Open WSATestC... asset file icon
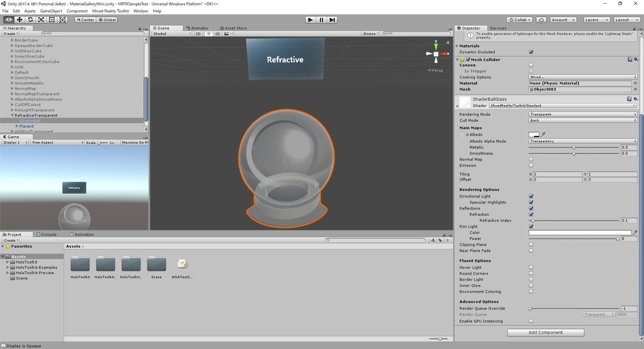Image resolution: width=644 pixels, height=349 pixels. point(182,264)
